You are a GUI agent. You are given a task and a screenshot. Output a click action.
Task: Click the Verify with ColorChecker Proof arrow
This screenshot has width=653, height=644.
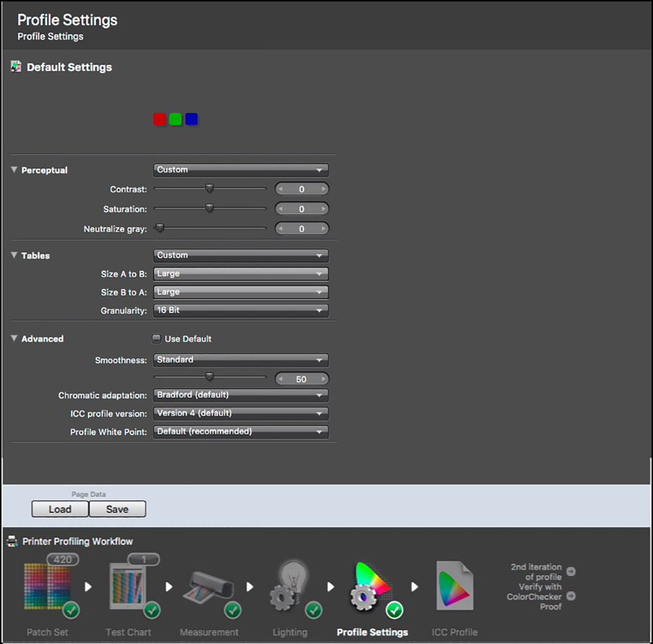[571, 596]
